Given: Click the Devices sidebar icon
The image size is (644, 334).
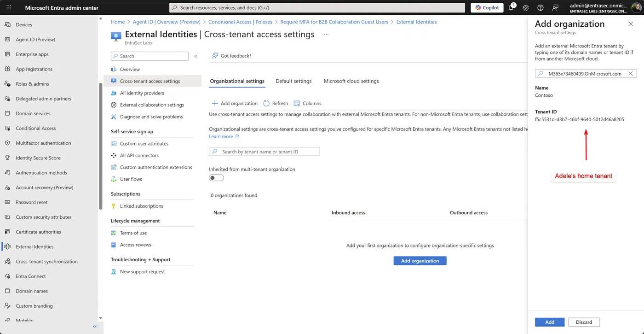Looking at the screenshot, I should point(7,24).
